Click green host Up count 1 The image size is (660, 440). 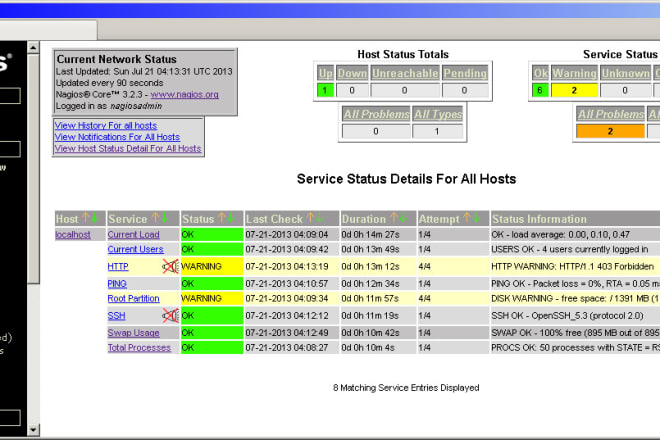[325, 90]
